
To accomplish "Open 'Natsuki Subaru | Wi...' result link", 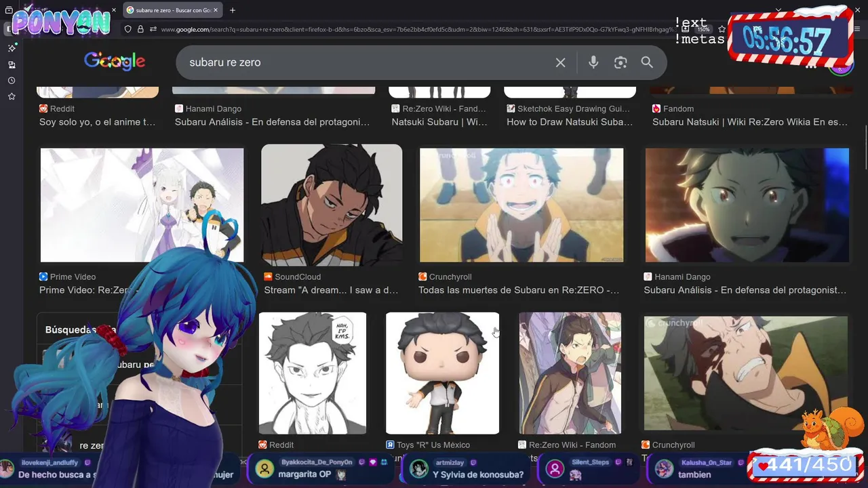I will click(439, 122).
